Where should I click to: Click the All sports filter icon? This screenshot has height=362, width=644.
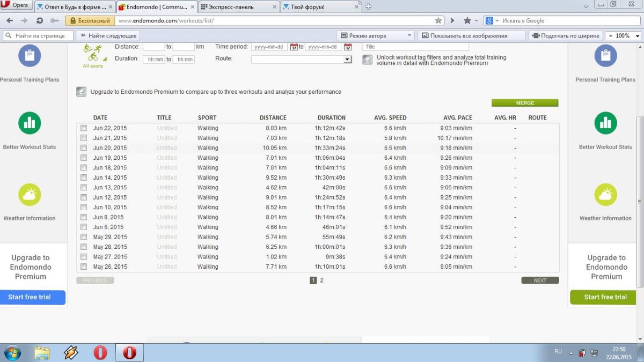(x=94, y=54)
